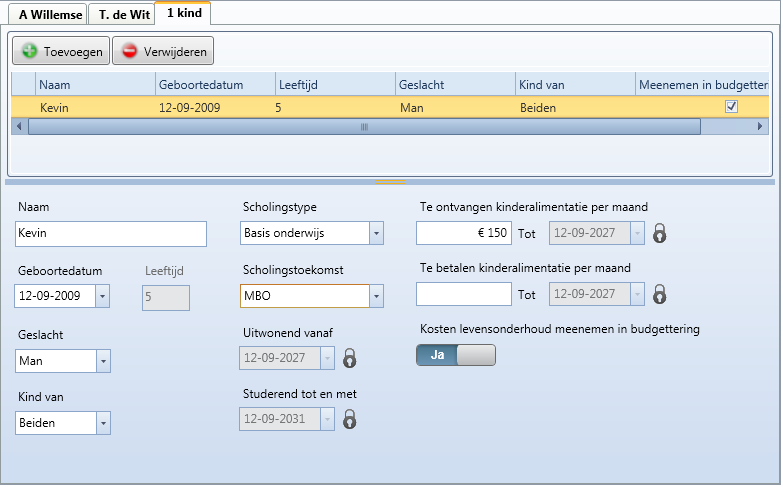Toggle the Kosten levensonderhoud Ja switch
Screen dimensions: 783x487
455,355
